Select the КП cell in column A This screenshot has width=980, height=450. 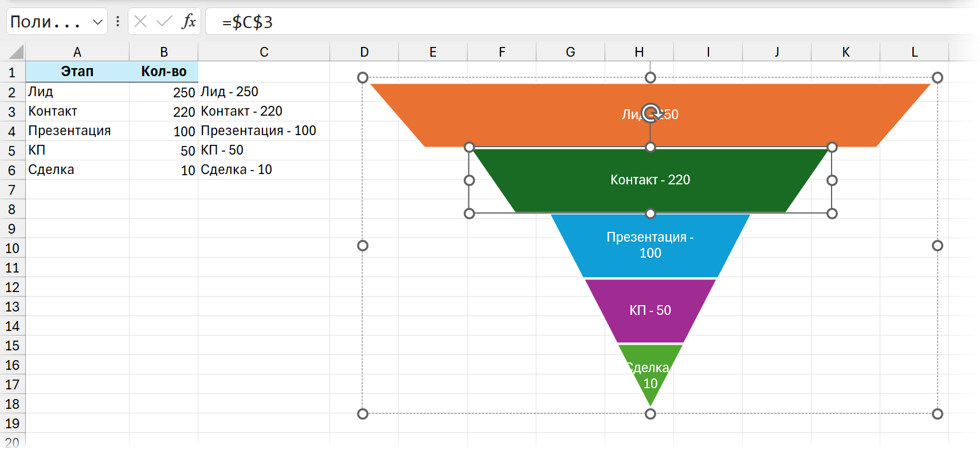pos(77,150)
